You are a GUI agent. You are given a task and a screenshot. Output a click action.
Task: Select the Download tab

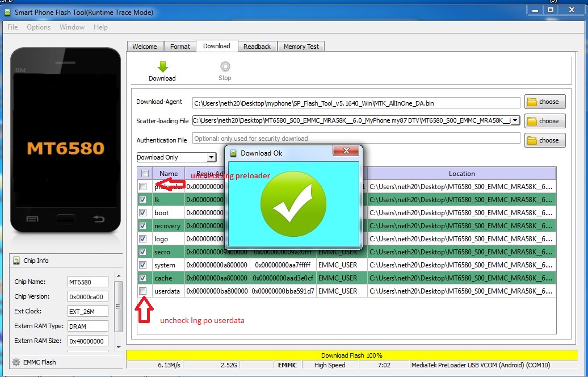(217, 46)
